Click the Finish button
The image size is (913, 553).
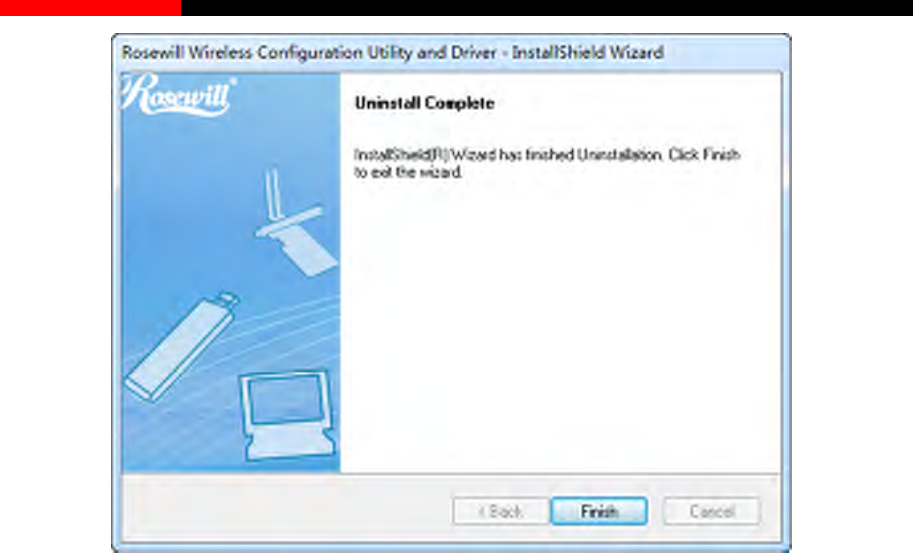(599, 511)
